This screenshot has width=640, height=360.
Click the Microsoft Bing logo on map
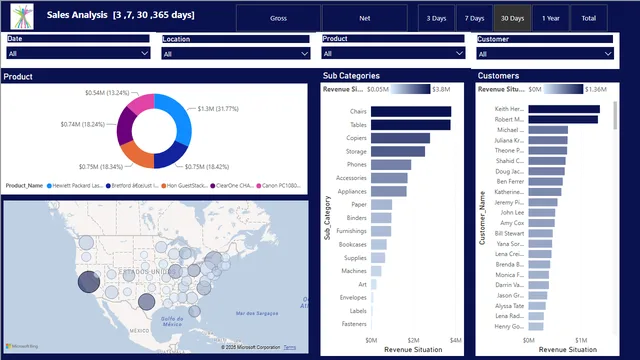click(22, 346)
